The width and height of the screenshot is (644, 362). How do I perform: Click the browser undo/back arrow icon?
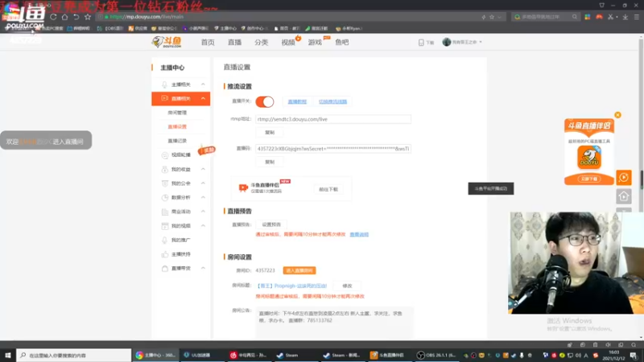point(76,17)
